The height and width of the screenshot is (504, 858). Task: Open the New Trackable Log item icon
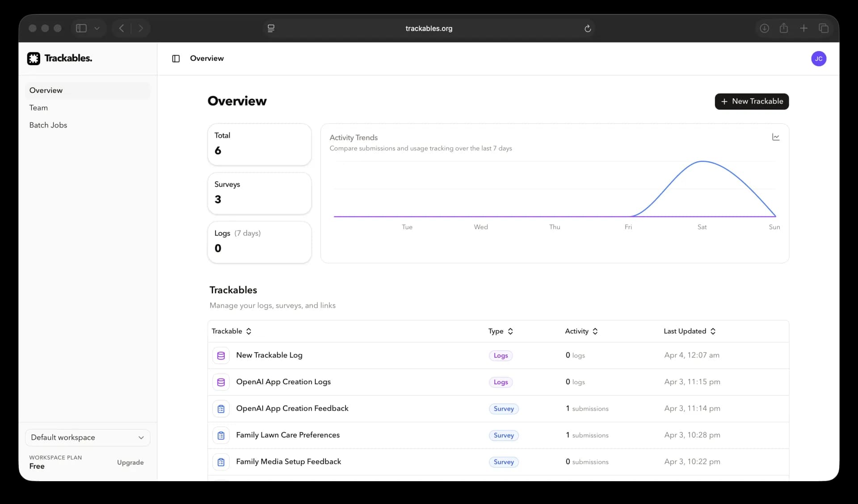point(221,355)
